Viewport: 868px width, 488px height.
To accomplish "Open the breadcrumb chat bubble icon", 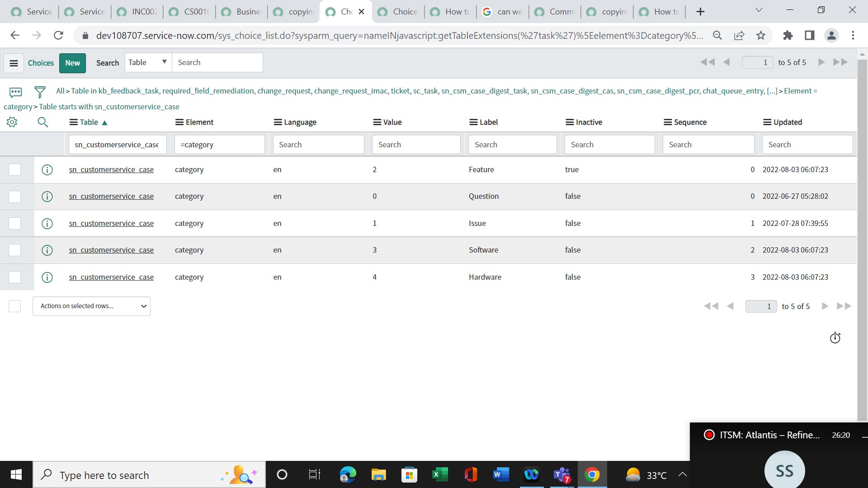I will coord(15,92).
